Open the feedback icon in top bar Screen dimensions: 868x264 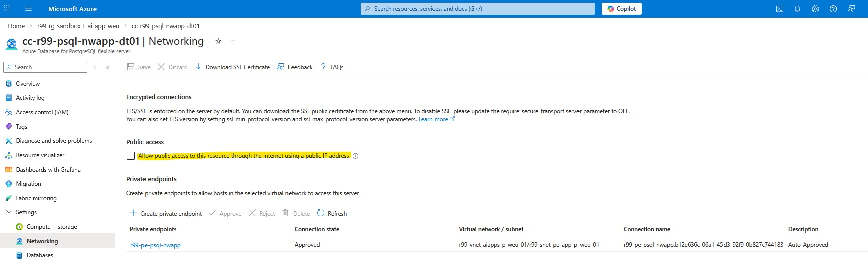coord(851,9)
